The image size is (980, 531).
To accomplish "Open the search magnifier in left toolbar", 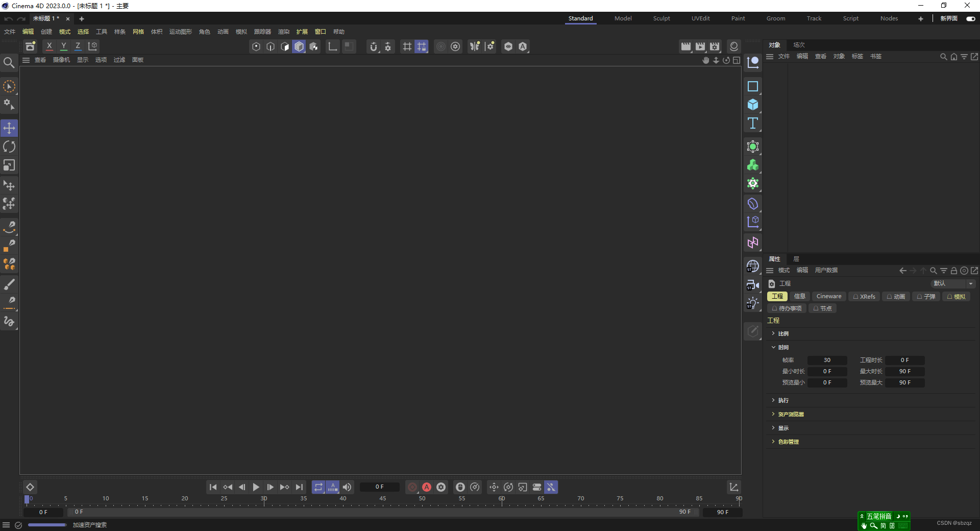I will pyautogui.click(x=9, y=63).
